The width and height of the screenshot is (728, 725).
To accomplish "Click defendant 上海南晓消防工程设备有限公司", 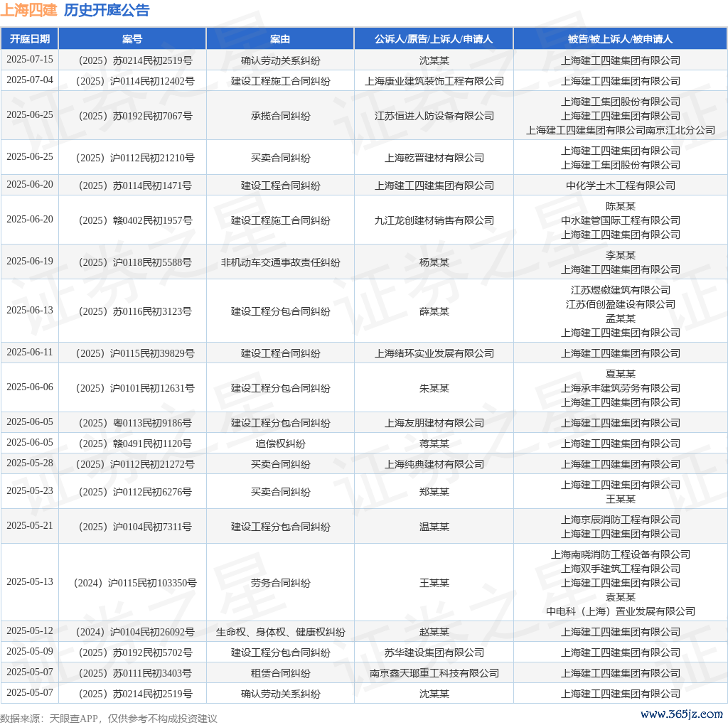I will click(x=620, y=554).
